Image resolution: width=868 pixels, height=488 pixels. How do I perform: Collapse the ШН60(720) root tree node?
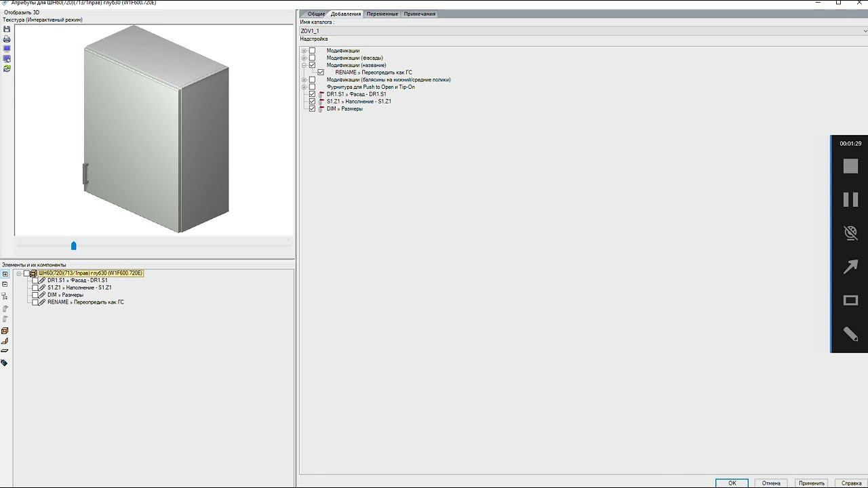(x=19, y=273)
